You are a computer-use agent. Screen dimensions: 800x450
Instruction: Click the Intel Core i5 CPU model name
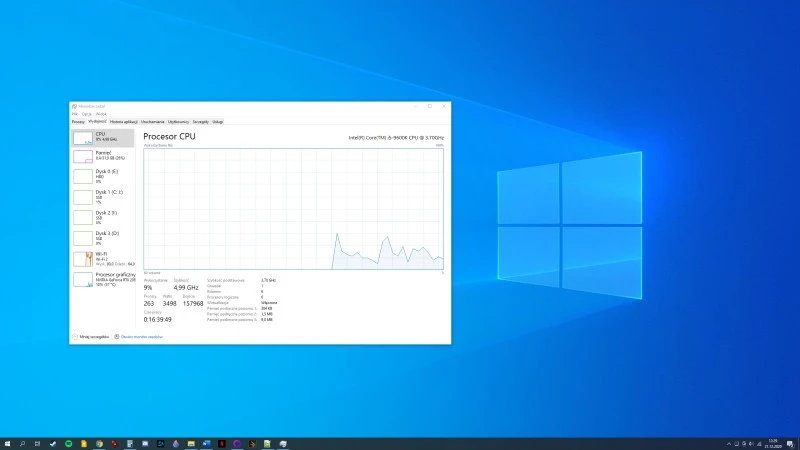pos(396,138)
